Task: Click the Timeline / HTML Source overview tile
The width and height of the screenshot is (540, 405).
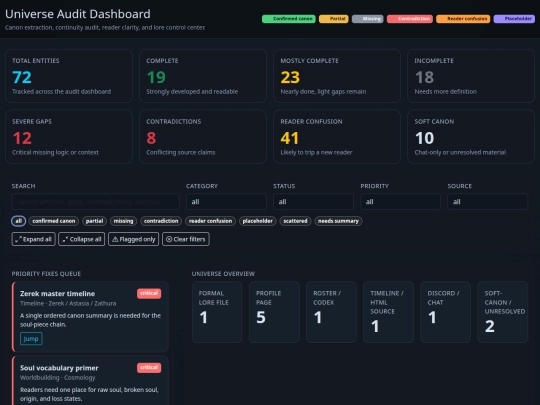Action: point(388,312)
